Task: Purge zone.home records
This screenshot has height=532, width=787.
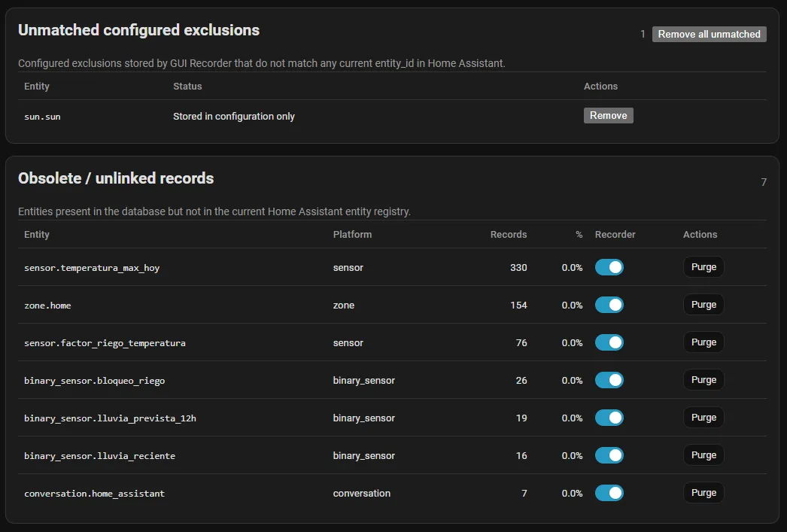Action: [x=703, y=305]
